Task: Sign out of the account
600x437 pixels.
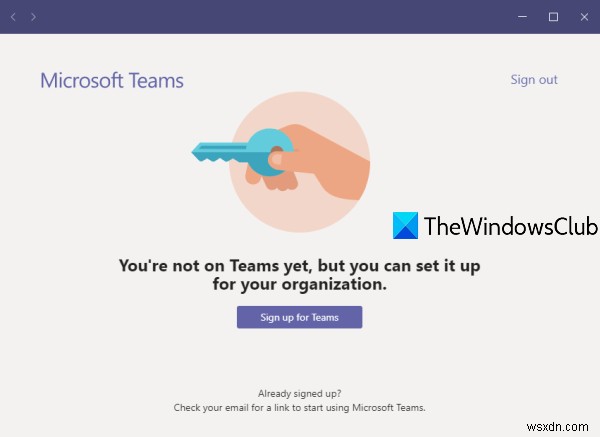Action: [534, 80]
